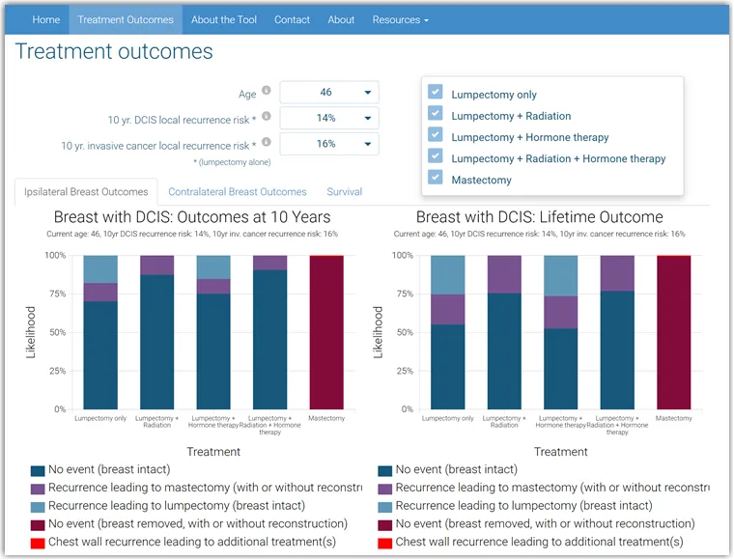The width and height of the screenshot is (734, 560).
Task: Click purple Recurrence leading to mastectomy legend swatch
Action: point(38,489)
